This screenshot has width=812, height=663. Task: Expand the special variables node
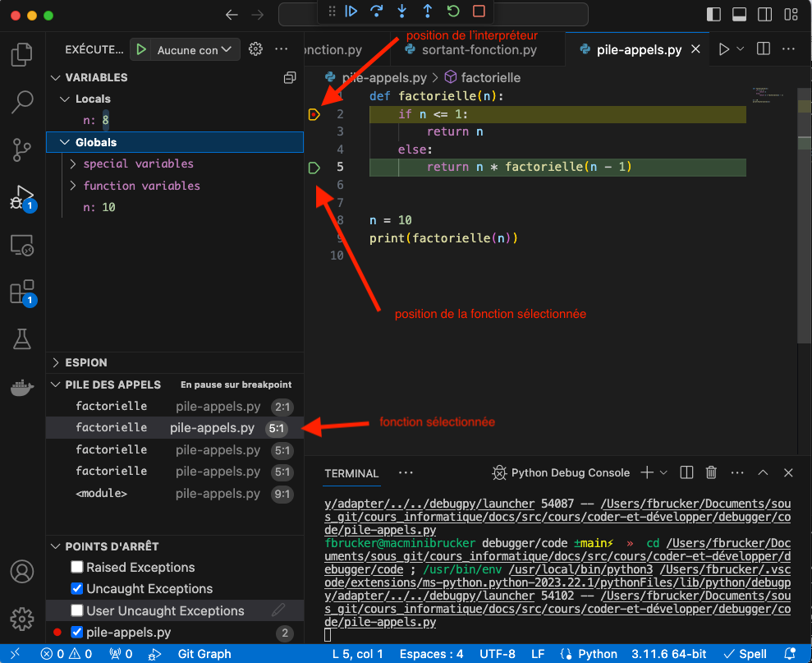point(138,163)
